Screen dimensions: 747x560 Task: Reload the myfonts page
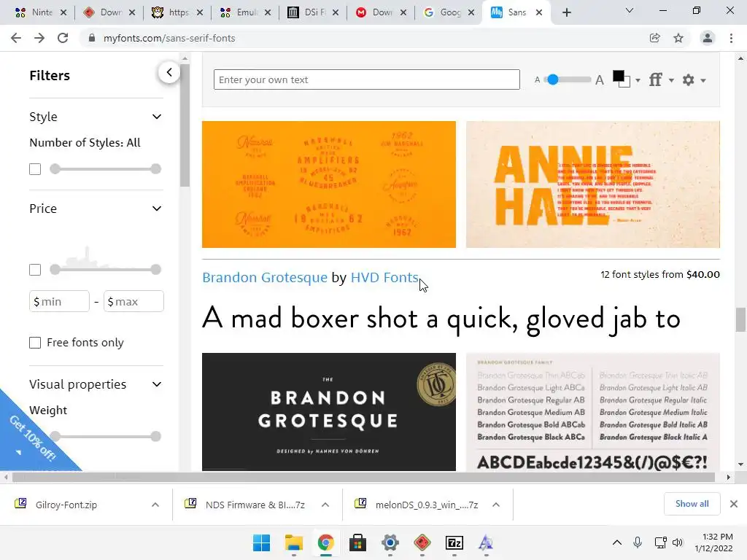pyautogui.click(x=63, y=38)
